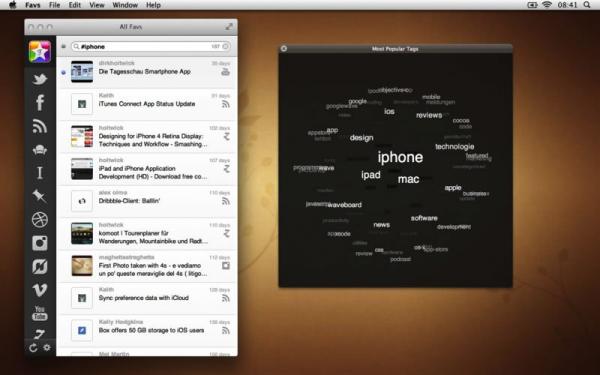Open 'Die Tagesschau Smartphone App' item thumbnail
This screenshot has height=375, width=600.
pyautogui.click(x=82, y=72)
